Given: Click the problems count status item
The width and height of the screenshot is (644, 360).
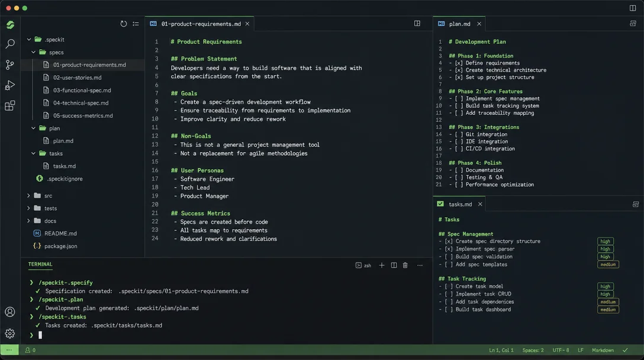Looking at the screenshot, I should (x=30, y=350).
